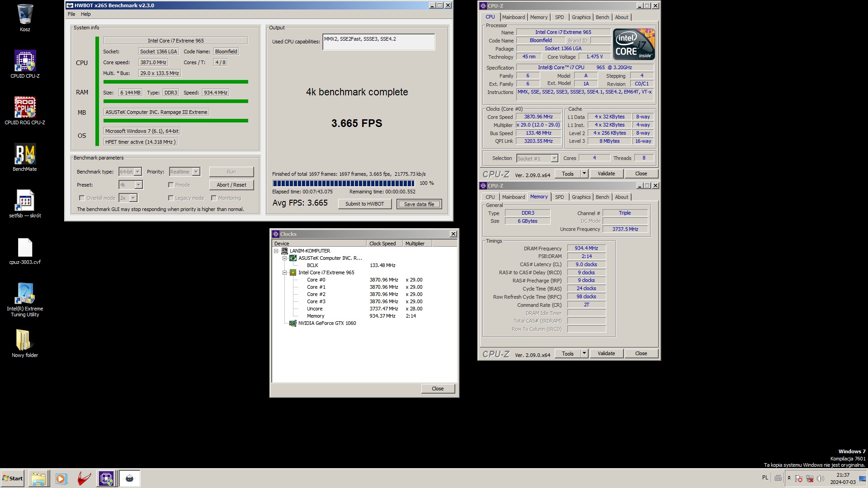Click Close button in the Clocks window
Screen dimensions: 868x488
[438, 389]
